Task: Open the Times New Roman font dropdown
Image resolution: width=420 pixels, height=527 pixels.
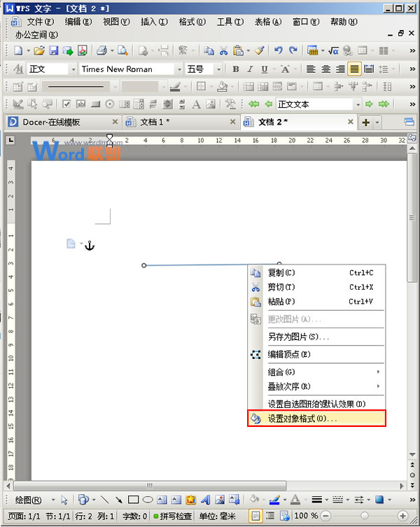Action: pos(178,69)
